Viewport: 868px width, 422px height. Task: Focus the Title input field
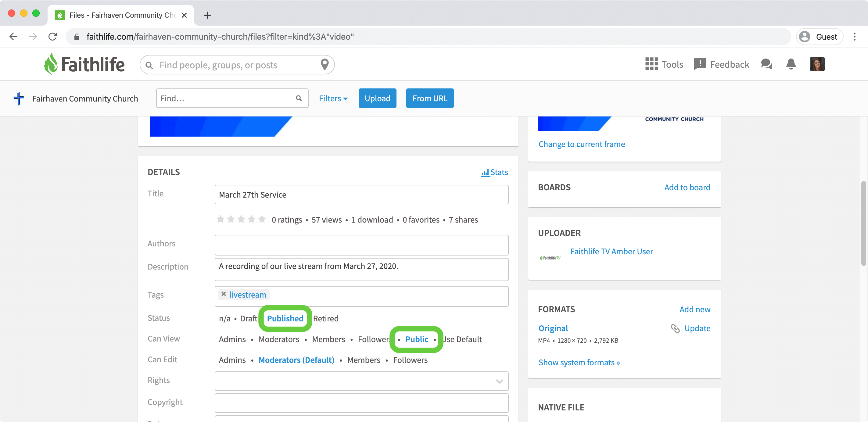(x=361, y=194)
